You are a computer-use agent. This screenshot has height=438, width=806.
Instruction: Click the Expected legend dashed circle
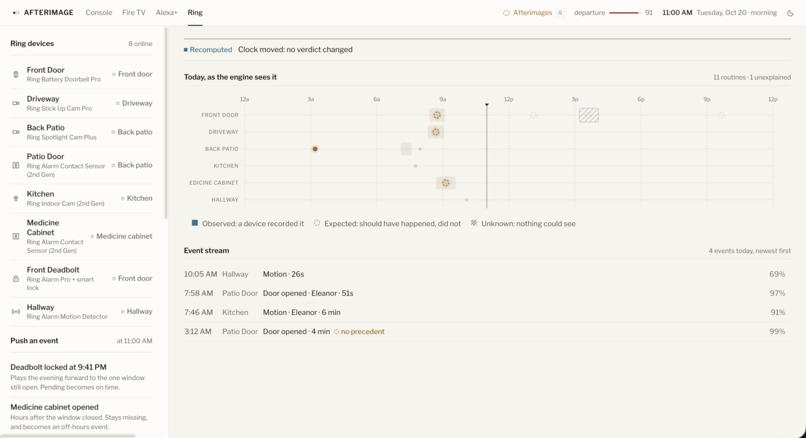click(317, 223)
